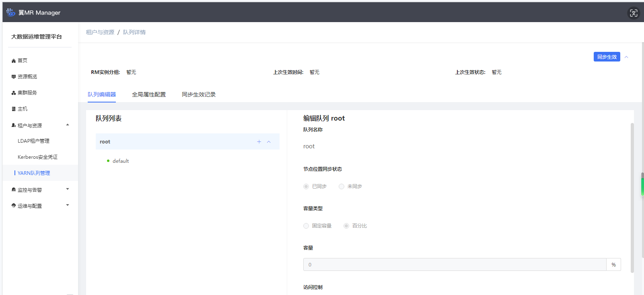Open LDAP租户管理 submenu item
Viewport: 644px width, 295px height.
coord(33,141)
